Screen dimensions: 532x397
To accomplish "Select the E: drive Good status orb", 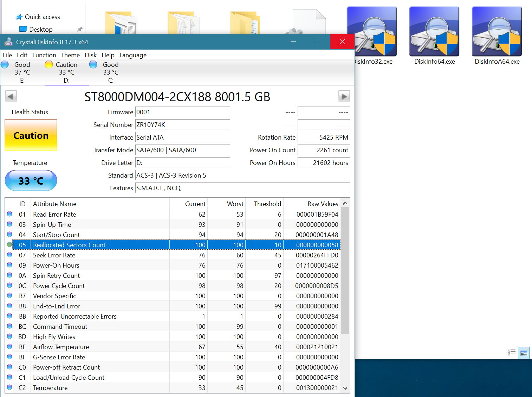I will (x=5, y=65).
